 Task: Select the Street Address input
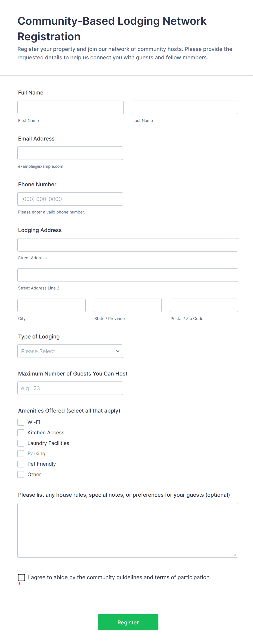(x=128, y=245)
